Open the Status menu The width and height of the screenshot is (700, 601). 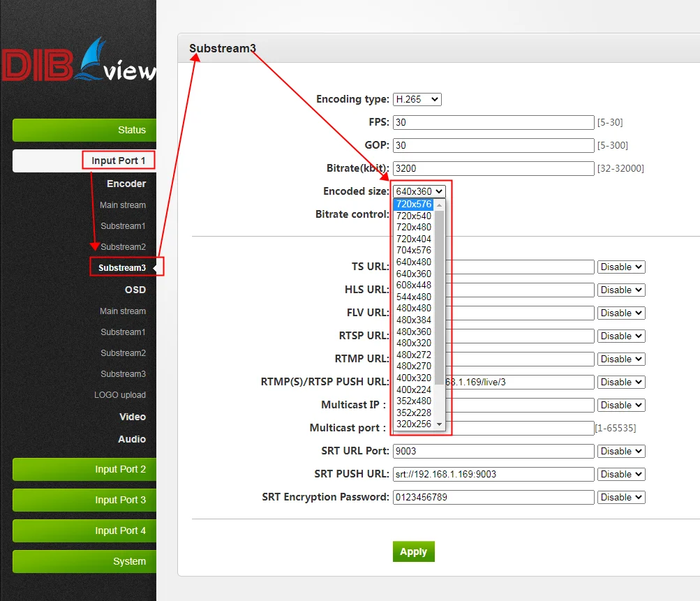point(84,130)
